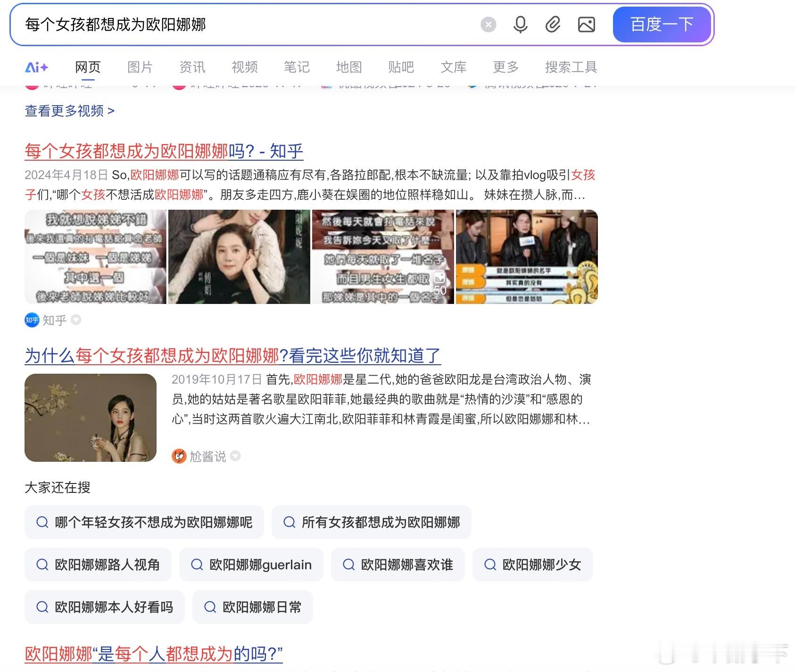Search the 欧阳娜娜guerlain suggestion
The image size is (795, 672).
point(251,565)
